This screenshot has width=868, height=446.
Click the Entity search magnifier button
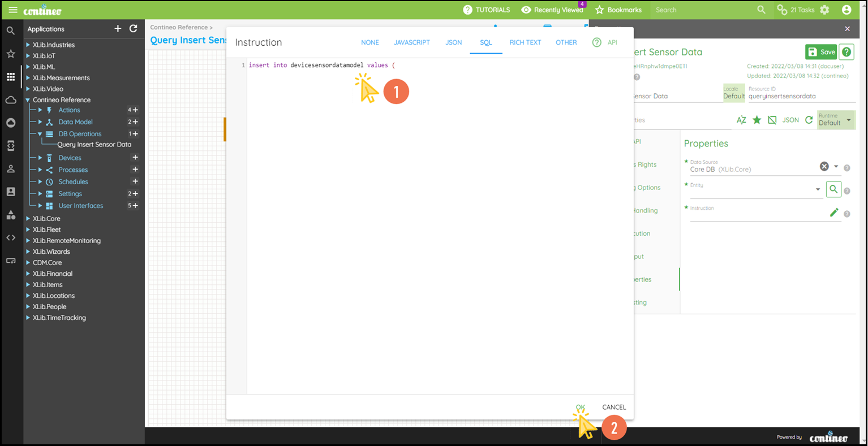tap(833, 189)
